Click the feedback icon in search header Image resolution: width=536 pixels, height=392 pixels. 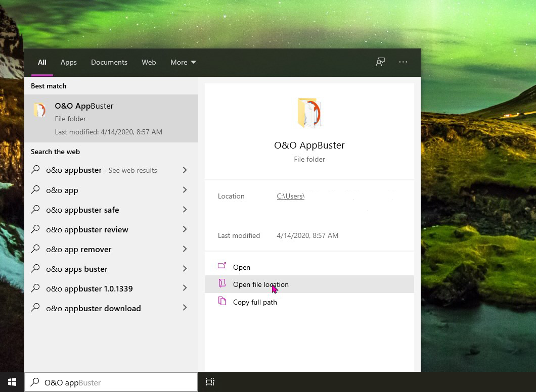tap(380, 62)
